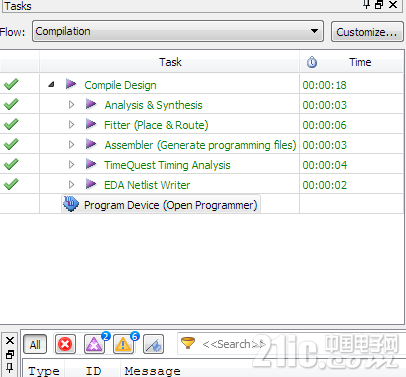406x377 pixels.
Task: Float the Tasks panel window
Action: coord(379,5)
